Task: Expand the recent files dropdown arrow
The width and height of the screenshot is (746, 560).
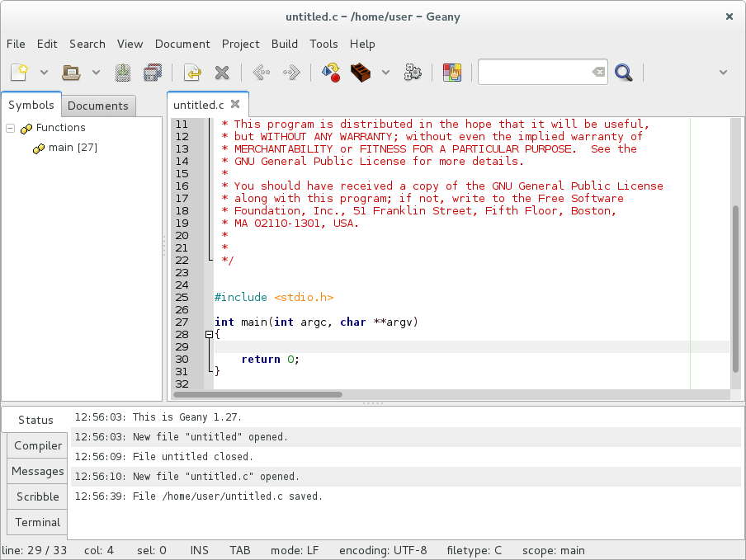Action: 96,73
